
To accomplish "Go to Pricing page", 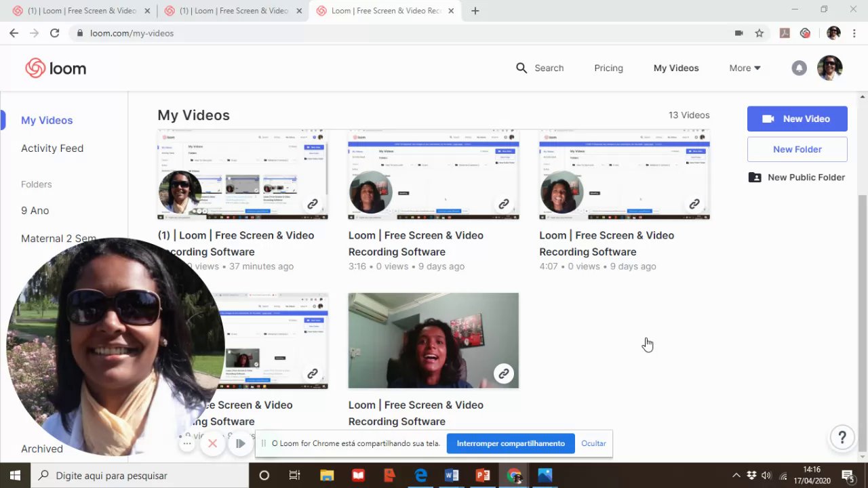I will [608, 68].
